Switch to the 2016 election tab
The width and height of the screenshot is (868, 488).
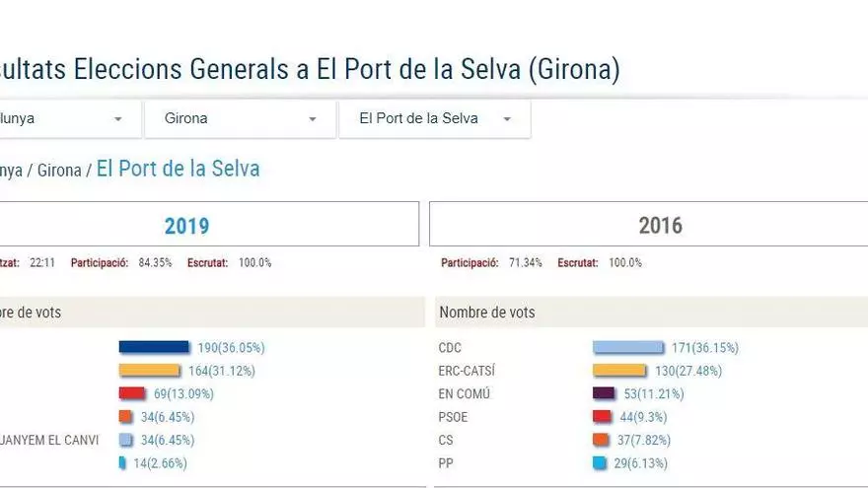[x=660, y=225]
